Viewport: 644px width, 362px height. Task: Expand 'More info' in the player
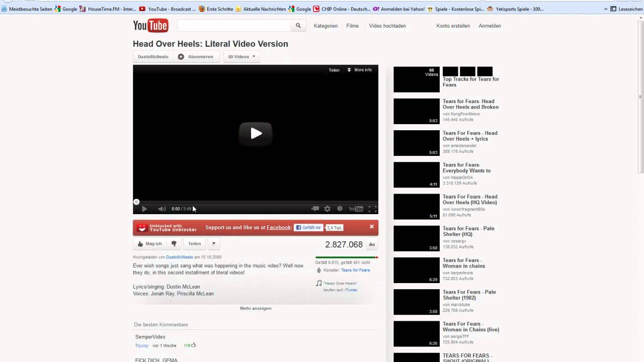pos(359,70)
